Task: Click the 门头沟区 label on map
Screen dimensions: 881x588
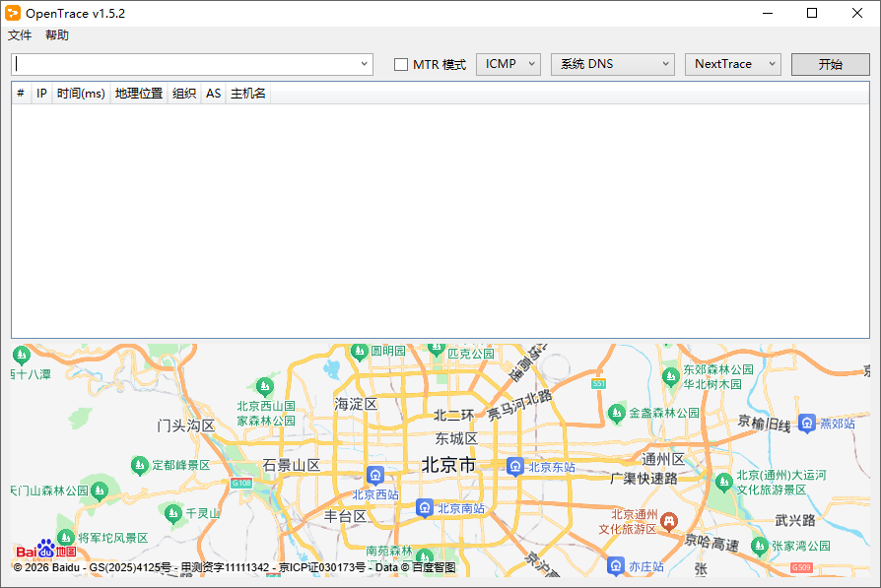Action: pos(186,426)
